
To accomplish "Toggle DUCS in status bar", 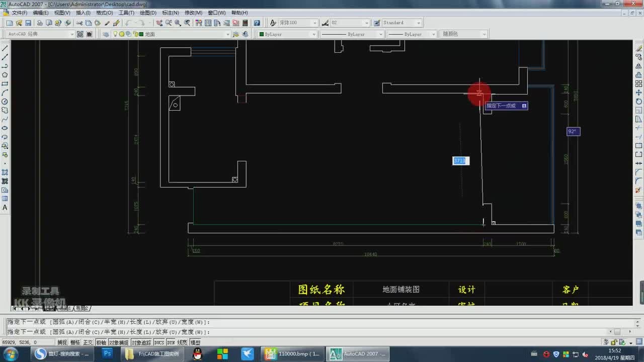I will (x=159, y=342).
